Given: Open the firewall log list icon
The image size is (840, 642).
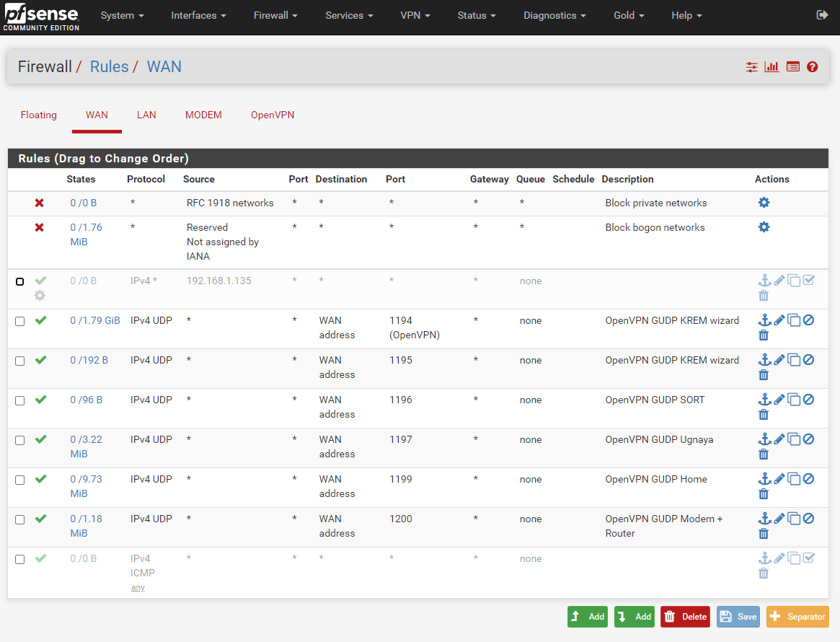Looking at the screenshot, I should (793, 67).
